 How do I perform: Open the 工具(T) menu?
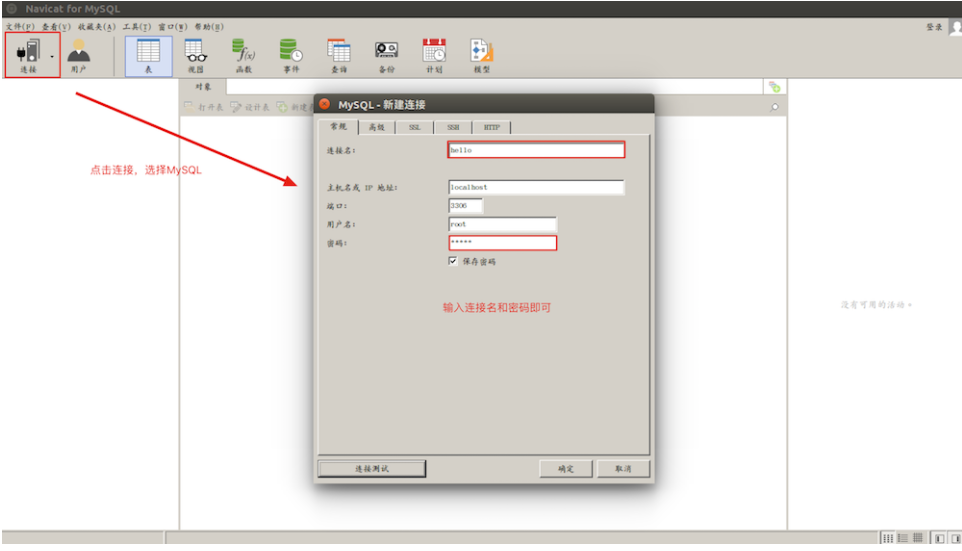[136, 27]
